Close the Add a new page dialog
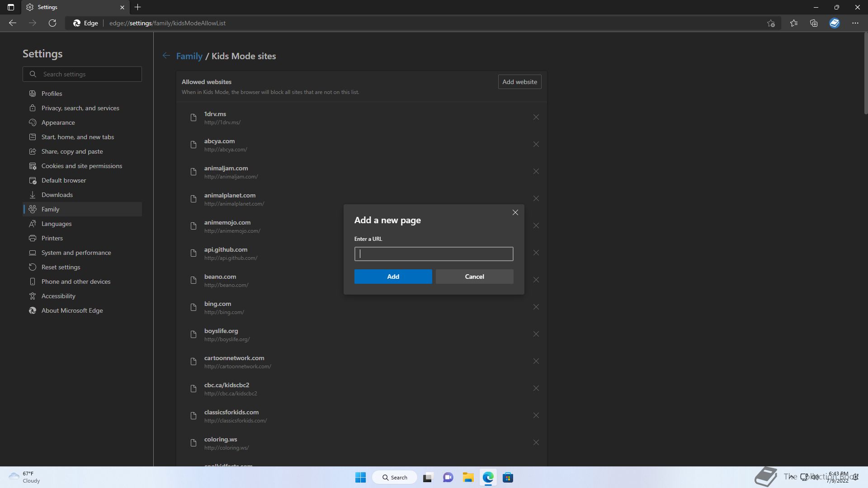Image resolution: width=868 pixels, height=488 pixels. (515, 212)
